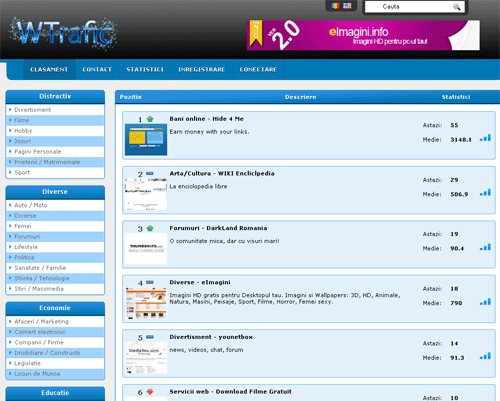Open the Sanatate / Familie category

click(55, 268)
